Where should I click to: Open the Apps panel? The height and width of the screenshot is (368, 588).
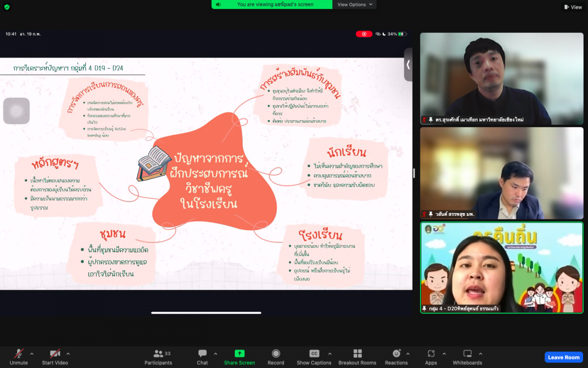tap(431, 357)
